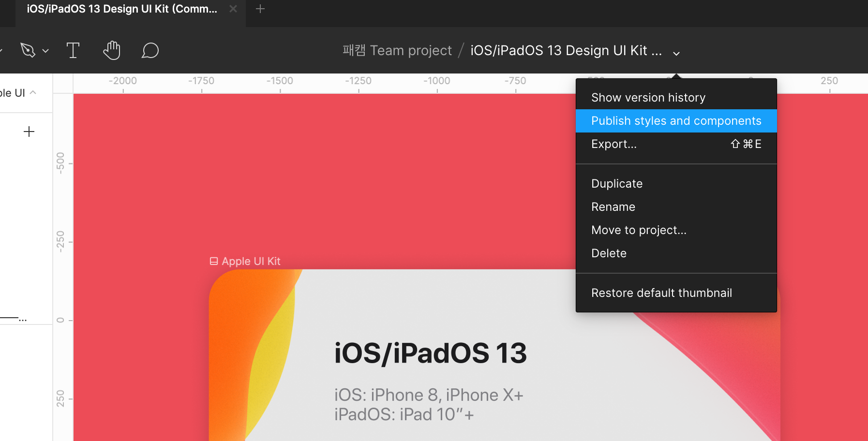Choose Export... from the menu
868x441 pixels.
pos(676,144)
